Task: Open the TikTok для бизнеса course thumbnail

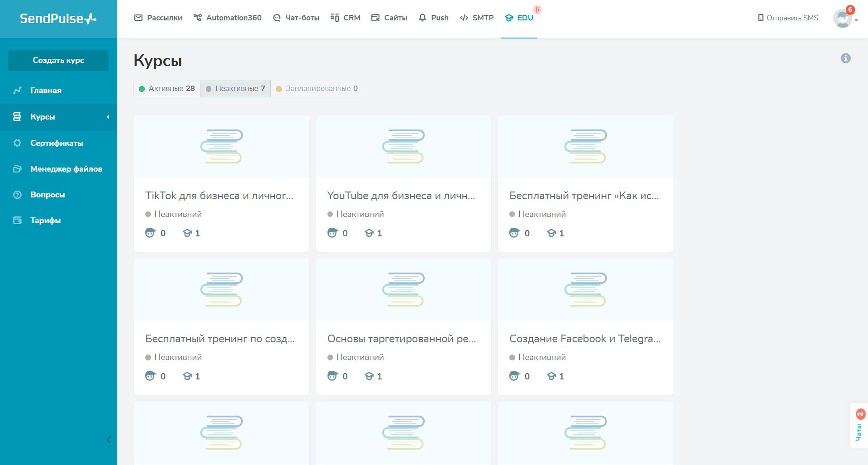Action: [222, 146]
